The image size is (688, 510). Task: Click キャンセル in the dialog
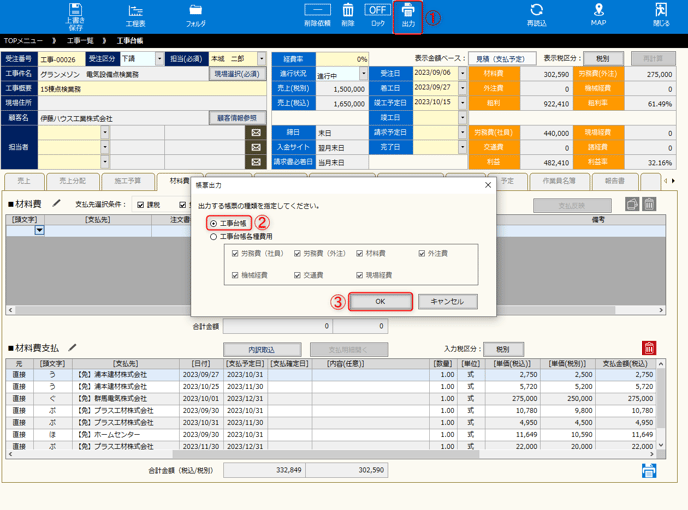point(448,302)
